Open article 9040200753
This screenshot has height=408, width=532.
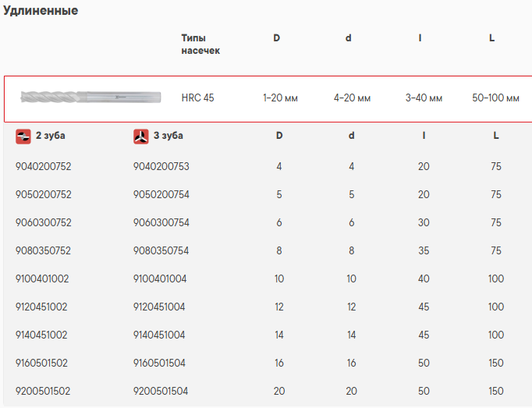tap(161, 166)
